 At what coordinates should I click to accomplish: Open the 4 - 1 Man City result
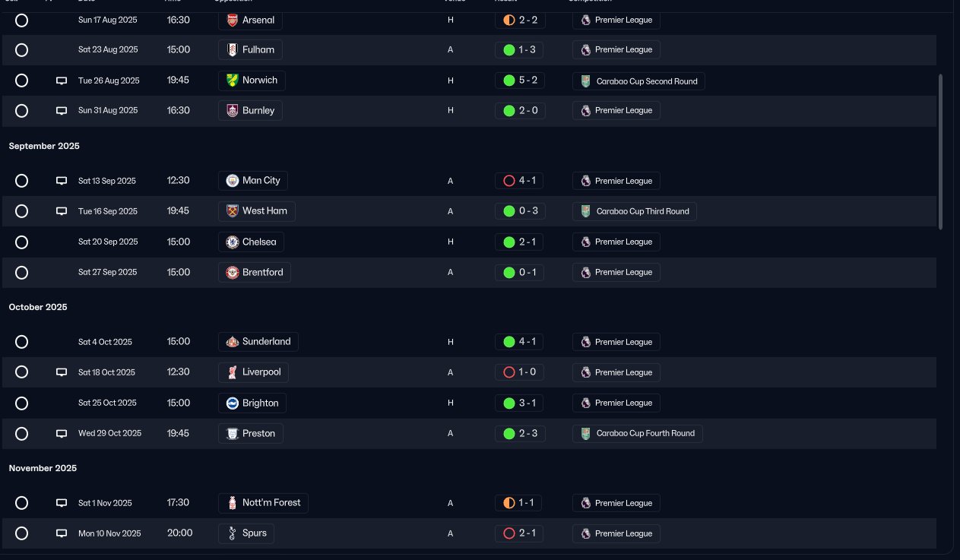click(519, 181)
